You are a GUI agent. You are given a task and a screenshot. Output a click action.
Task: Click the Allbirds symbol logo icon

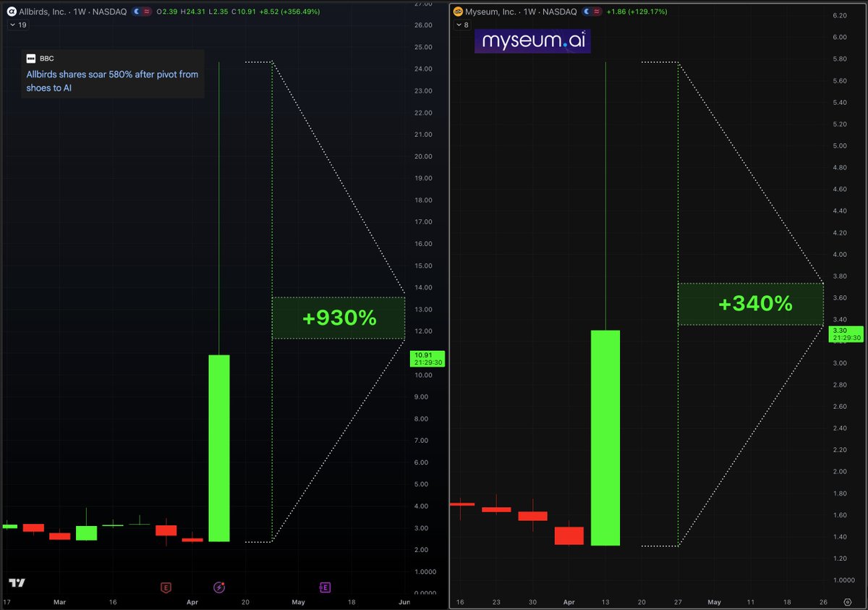click(11, 12)
